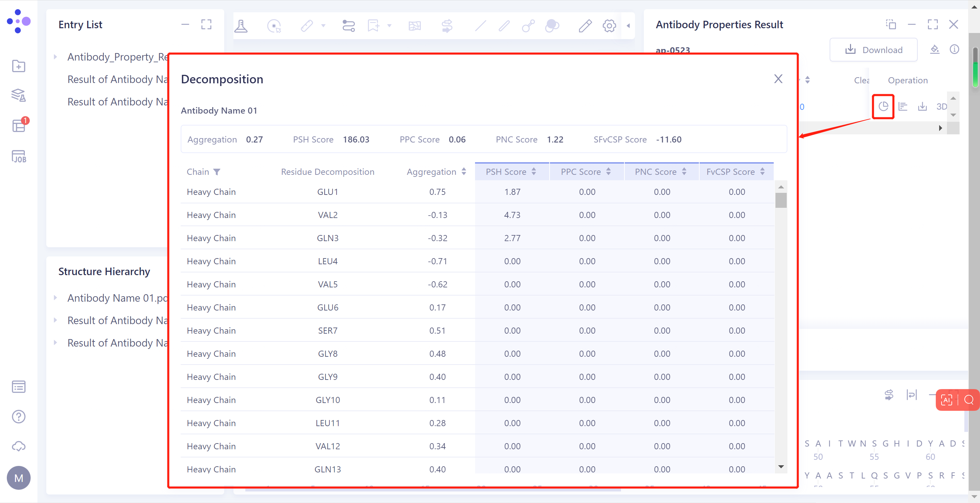This screenshot has width=980, height=503.
Task: Click the pencil edit tool in toolbar
Action: [x=585, y=26]
